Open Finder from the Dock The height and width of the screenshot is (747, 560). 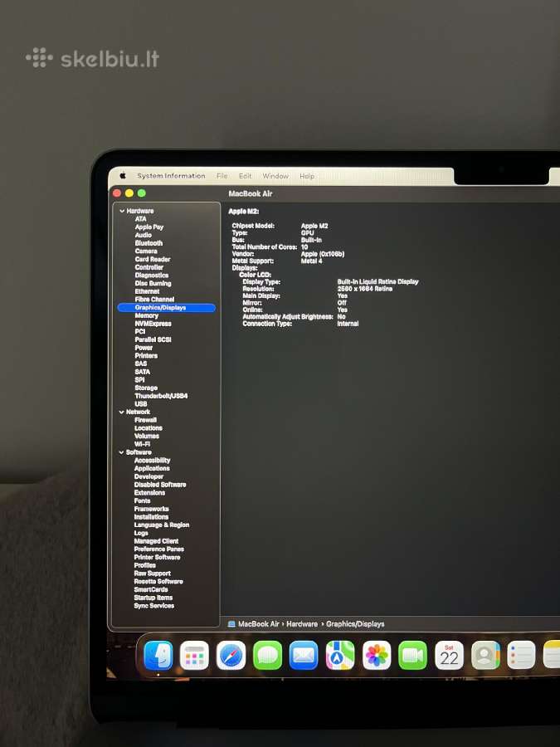158,656
